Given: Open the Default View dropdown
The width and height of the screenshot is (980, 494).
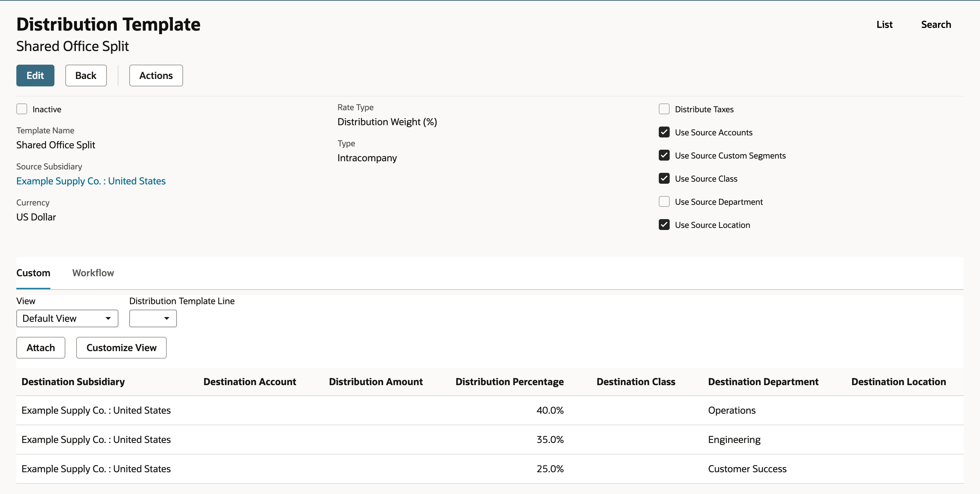Looking at the screenshot, I should (x=67, y=318).
